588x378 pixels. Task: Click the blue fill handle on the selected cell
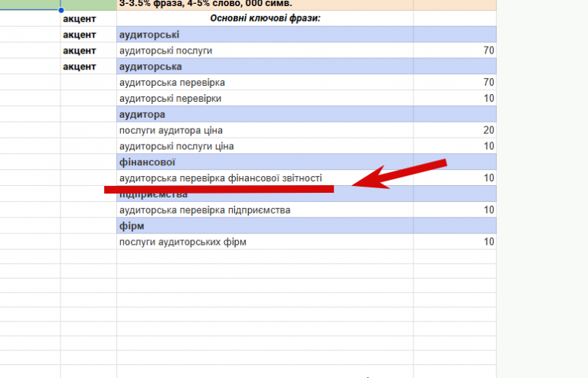click(60, 10)
